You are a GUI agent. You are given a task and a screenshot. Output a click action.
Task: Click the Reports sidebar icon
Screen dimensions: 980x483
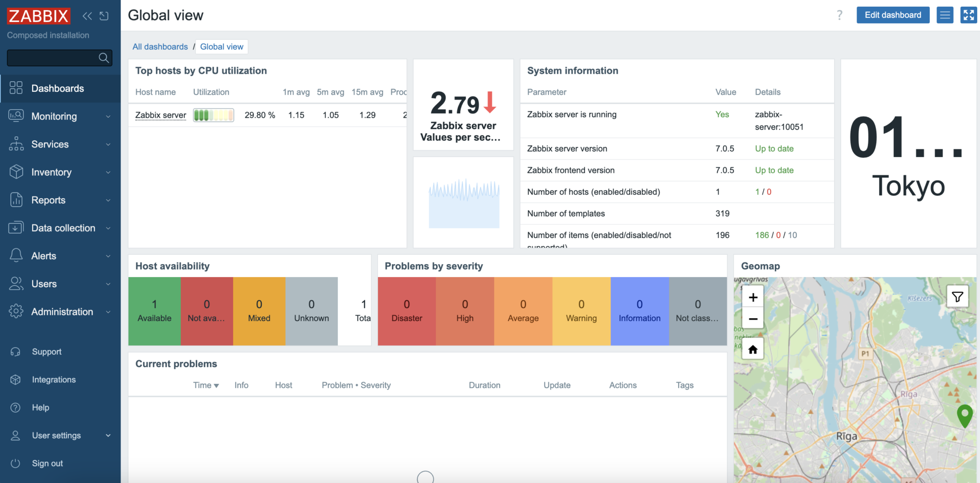[16, 200]
